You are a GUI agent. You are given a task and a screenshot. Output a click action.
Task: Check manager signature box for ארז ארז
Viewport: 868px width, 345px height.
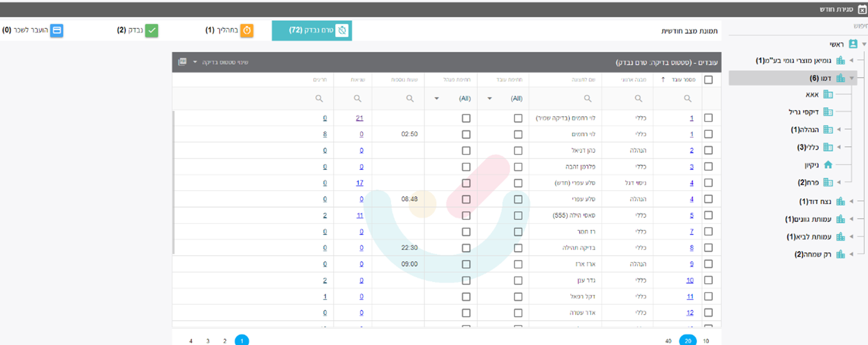466,264
